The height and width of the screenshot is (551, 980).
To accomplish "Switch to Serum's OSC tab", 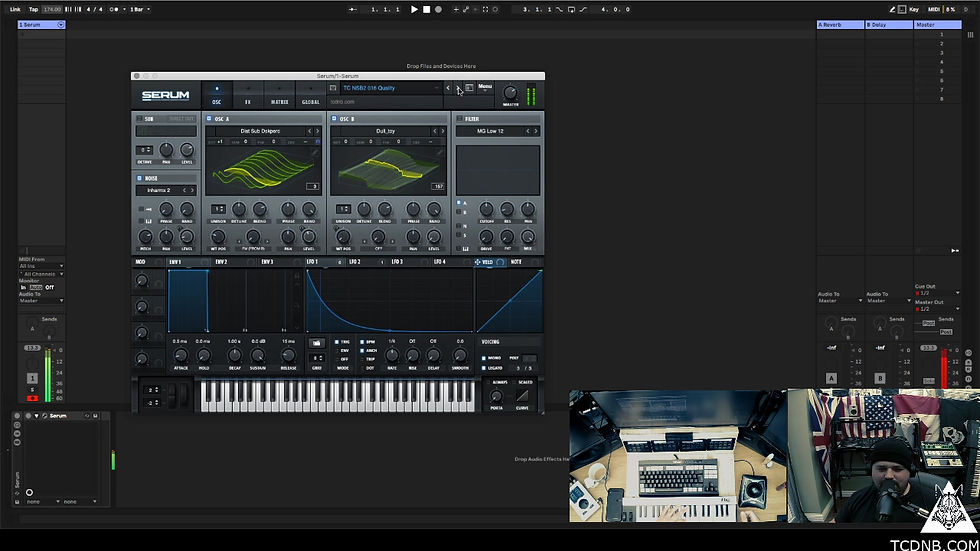I will [x=216, y=95].
